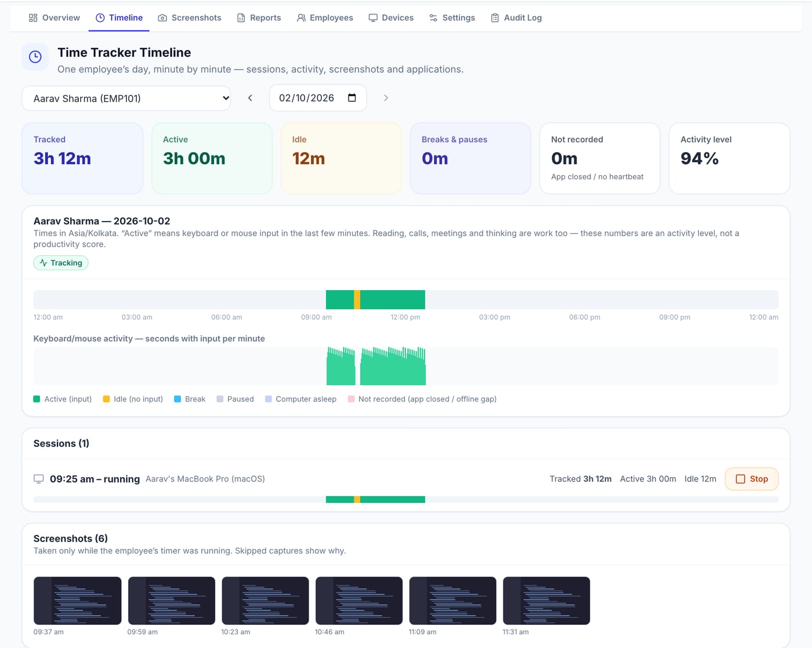Click the green Tracking status badge
The width and height of the screenshot is (812, 648).
[61, 263]
